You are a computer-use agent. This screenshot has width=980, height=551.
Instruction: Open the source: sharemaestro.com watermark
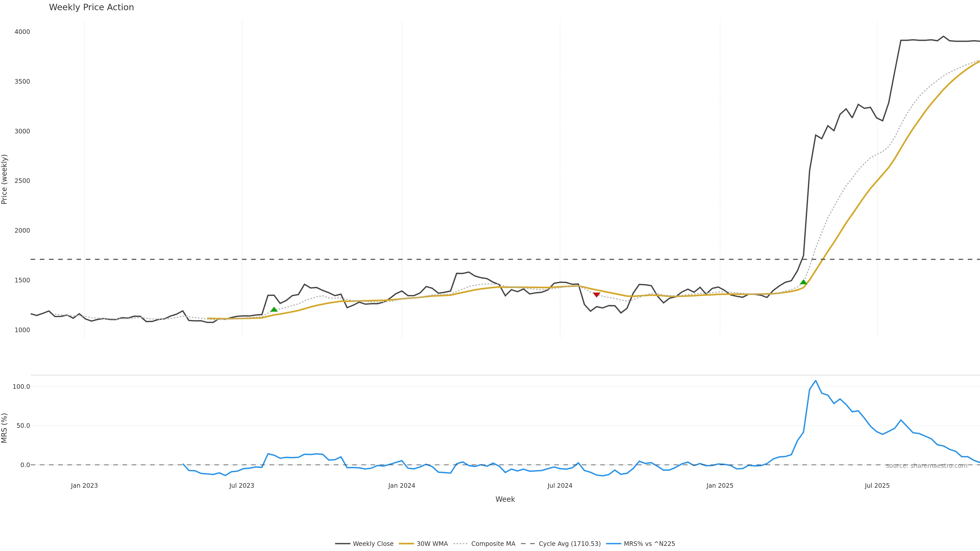point(926,466)
